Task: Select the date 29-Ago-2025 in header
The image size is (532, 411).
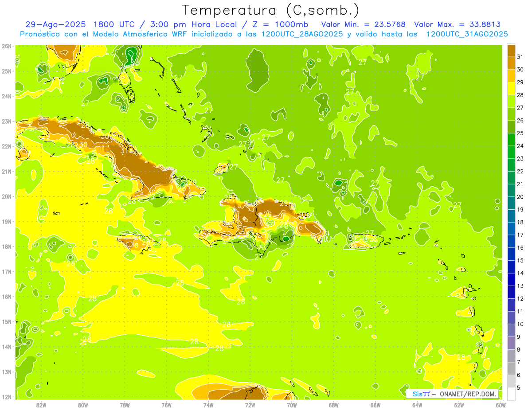Action: point(55,24)
